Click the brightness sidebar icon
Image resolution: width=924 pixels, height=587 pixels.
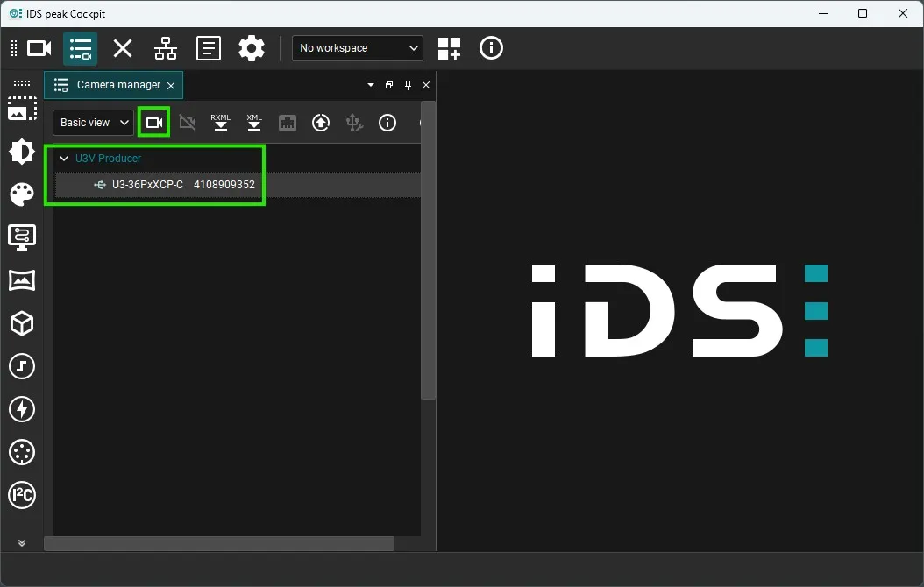pos(22,152)
